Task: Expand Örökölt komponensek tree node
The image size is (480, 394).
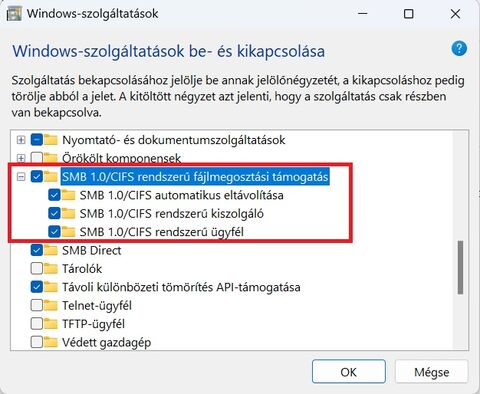Action: (21, 158)
